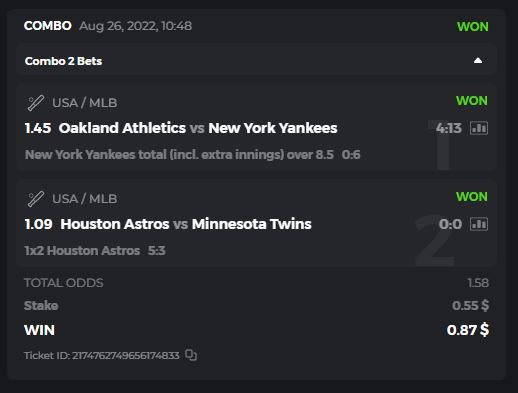This screenshot has height=393, width=518.
Task: Open Houston Astros vs Minnesota Twins match
Action: [186, 224]
